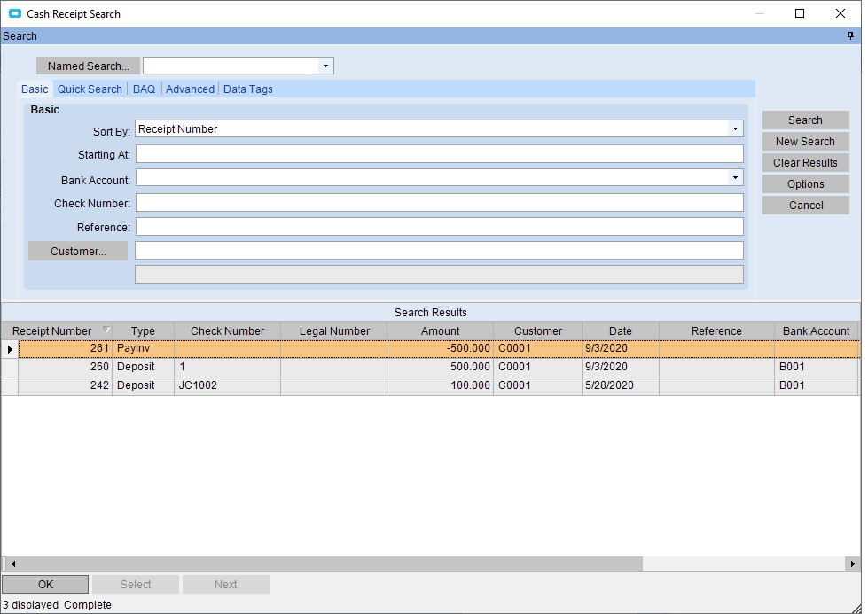The width and height of the screenshot is (868, 614).
Task: Click the right arrow of the horizontal scrollbar
Action: 853,564
